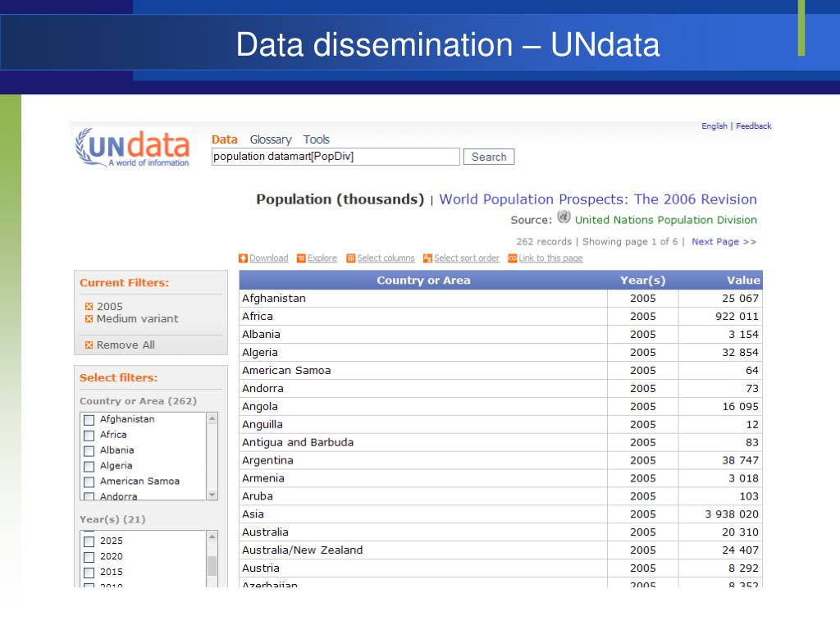Click the value 3 938 020 for Asia

(732, 514)
